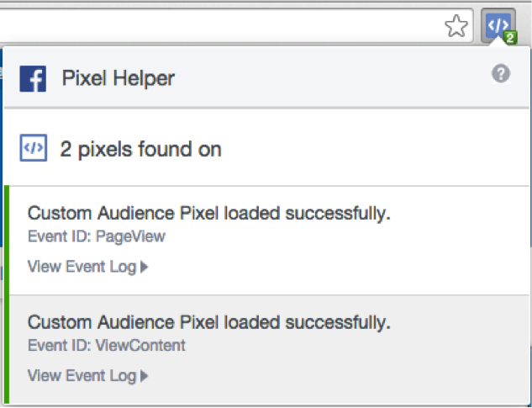Image resolution: width=532 pixels, height=408 pixels.
Task: Click the Event ID: ViewContent label
Action: (x=106, y=345)
